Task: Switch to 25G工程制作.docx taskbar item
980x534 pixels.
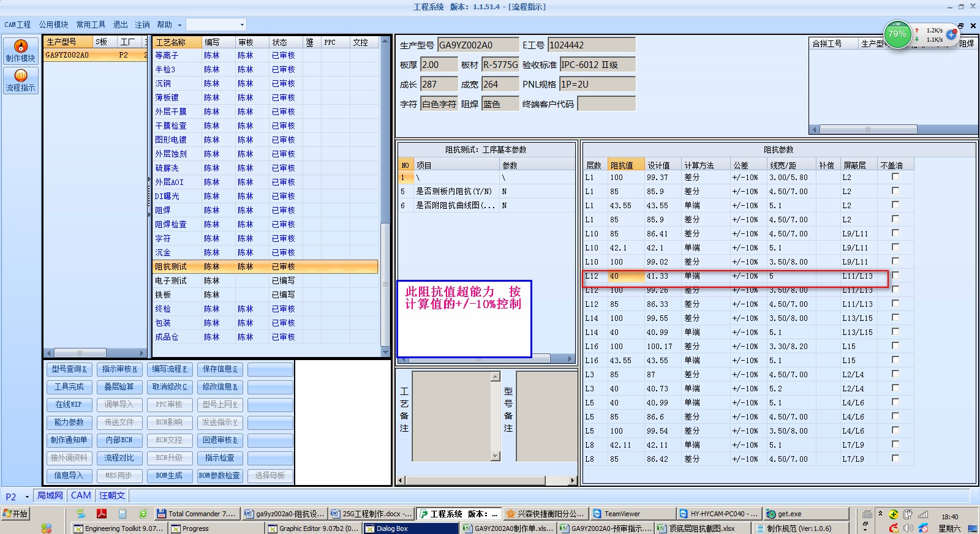Action: pyautogui.click(x=371, y=514)
